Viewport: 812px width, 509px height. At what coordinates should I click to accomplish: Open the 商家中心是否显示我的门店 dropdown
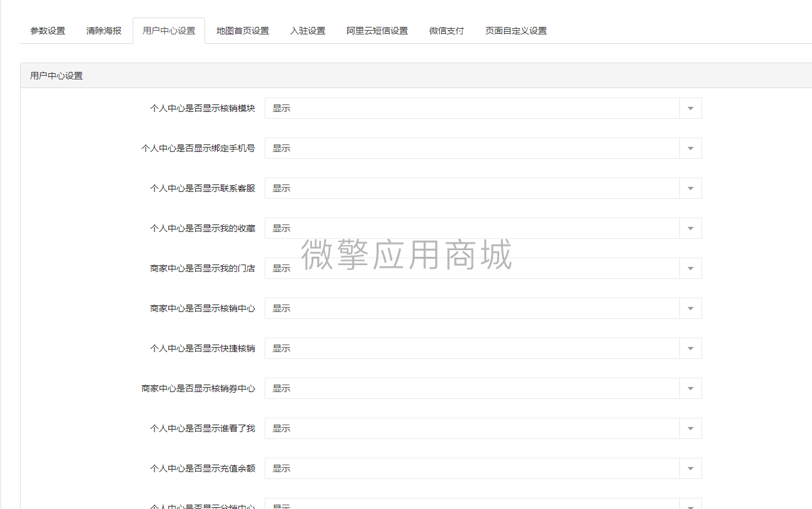(x=483, y=268)
